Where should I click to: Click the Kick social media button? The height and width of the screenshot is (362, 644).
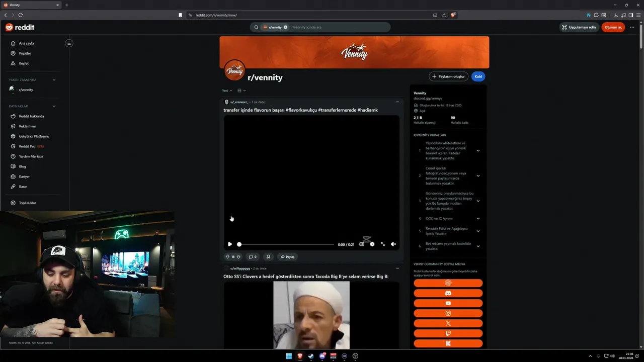point(448,343)
